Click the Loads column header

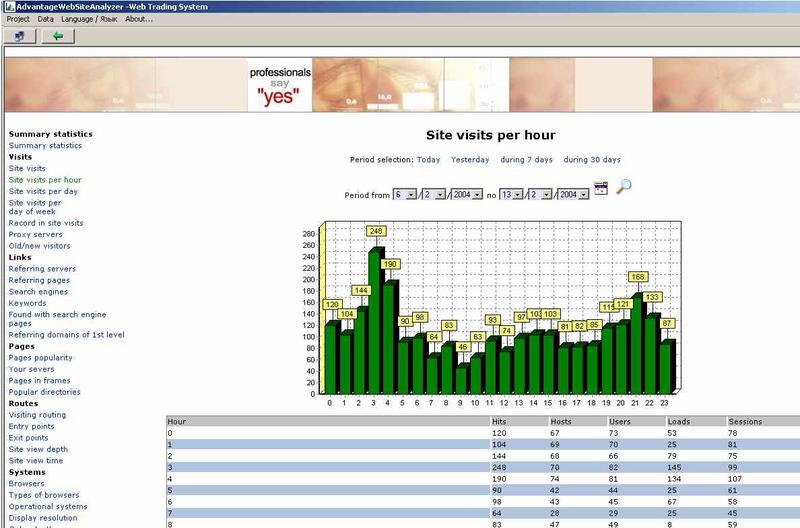[696, 421]
